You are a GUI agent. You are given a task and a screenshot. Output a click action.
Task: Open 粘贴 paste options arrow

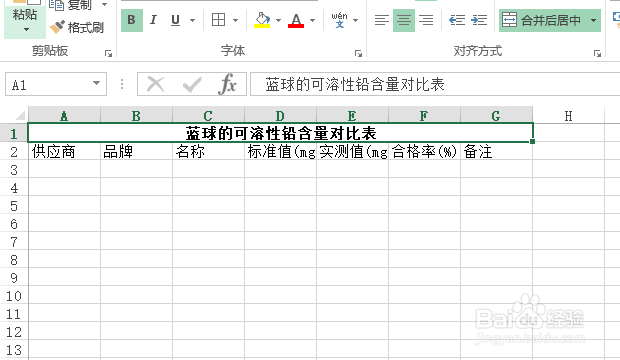(x=26, y=29)
